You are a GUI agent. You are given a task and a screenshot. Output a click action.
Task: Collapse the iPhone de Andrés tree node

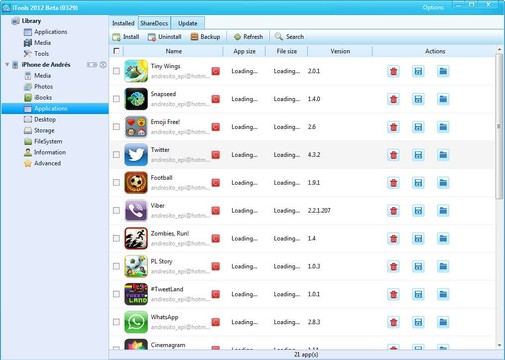[7, 64]
